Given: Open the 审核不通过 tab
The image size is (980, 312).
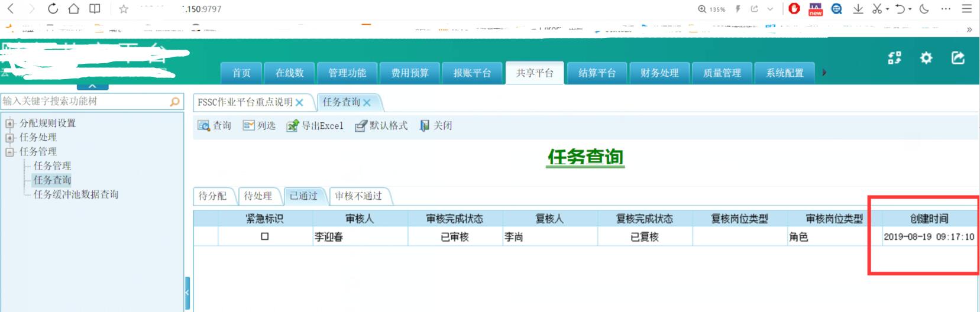Looking at the screenshot, I should (x=358, y=196).
